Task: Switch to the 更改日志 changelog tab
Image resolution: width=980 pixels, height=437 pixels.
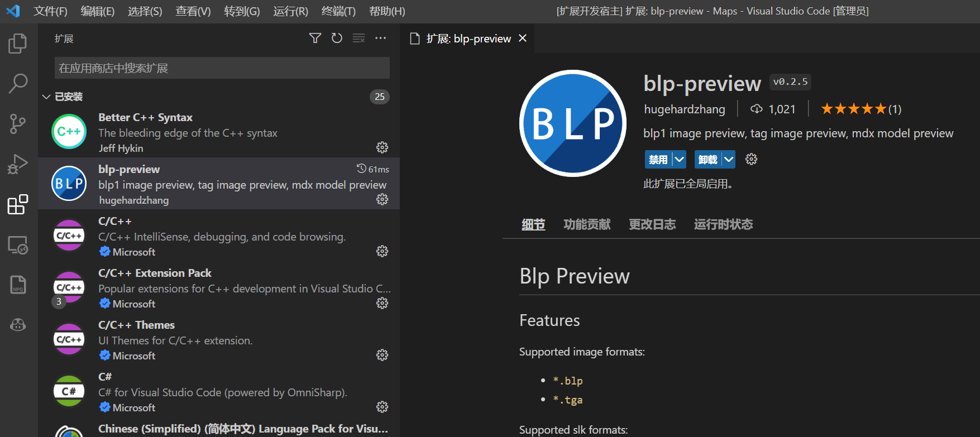Action: [652, 224]
